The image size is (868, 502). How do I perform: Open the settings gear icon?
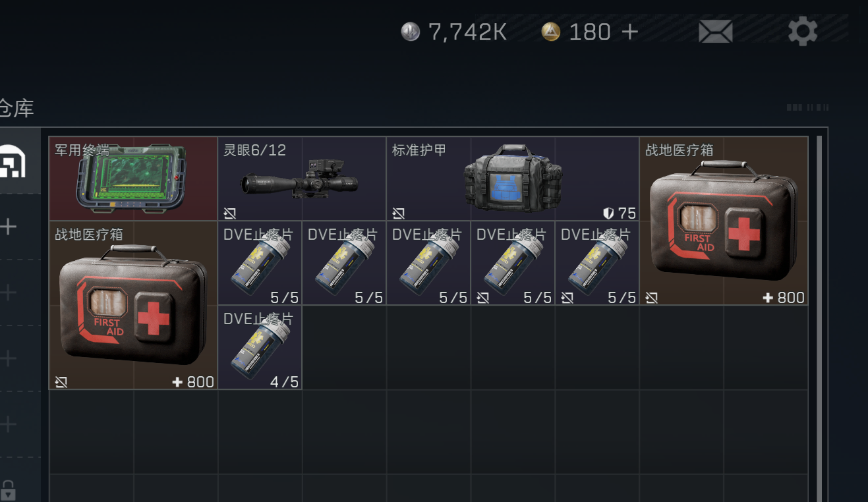click(803, 31)
